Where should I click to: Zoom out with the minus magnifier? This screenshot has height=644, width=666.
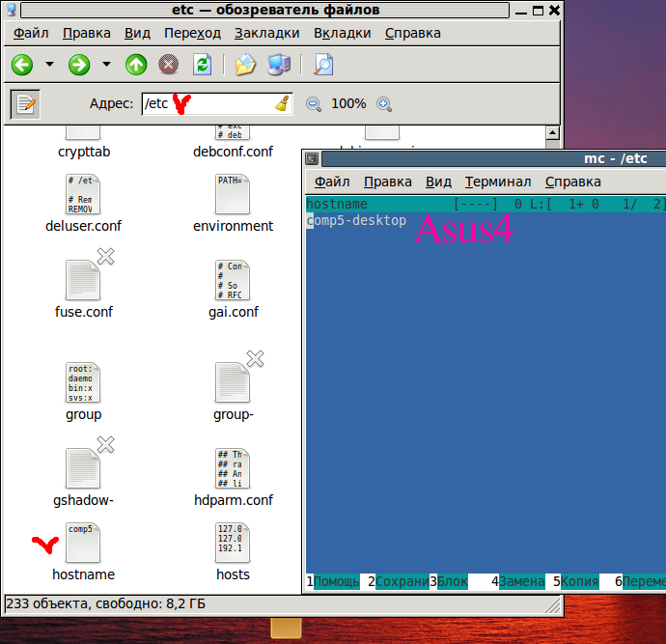(x=314, y=104)
